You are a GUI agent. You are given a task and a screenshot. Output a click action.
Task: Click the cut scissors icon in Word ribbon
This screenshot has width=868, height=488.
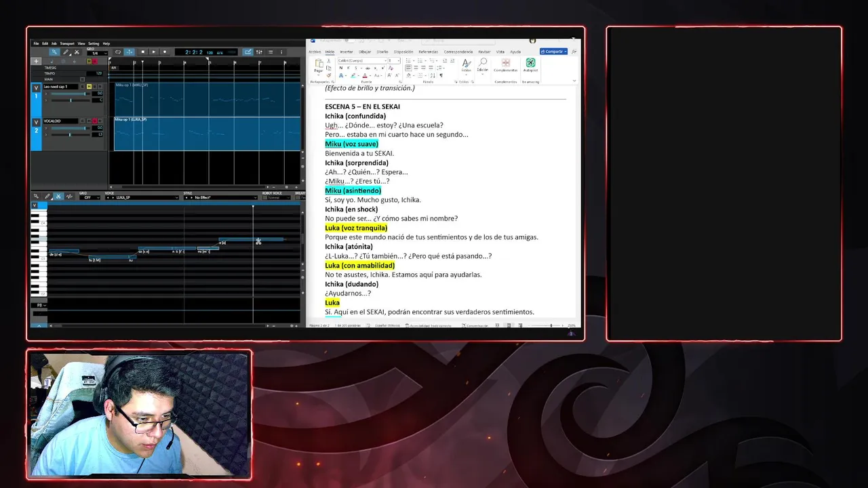(x=329, y=60)
